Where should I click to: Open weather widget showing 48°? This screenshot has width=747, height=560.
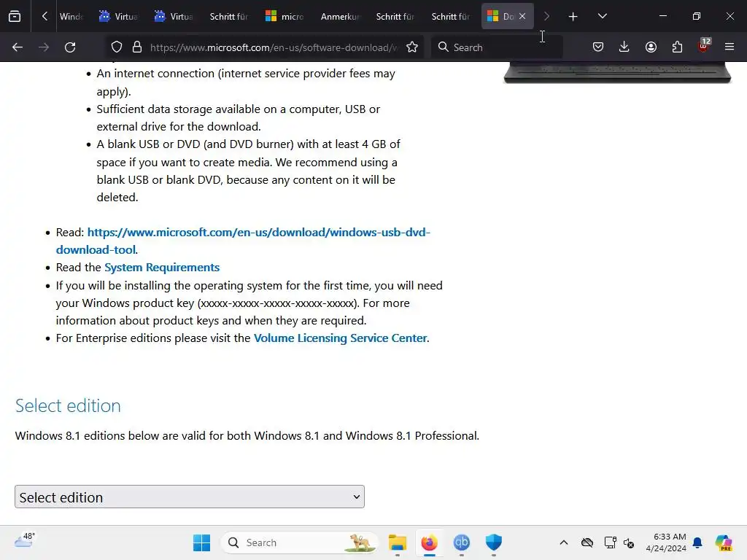coord(24,540)
